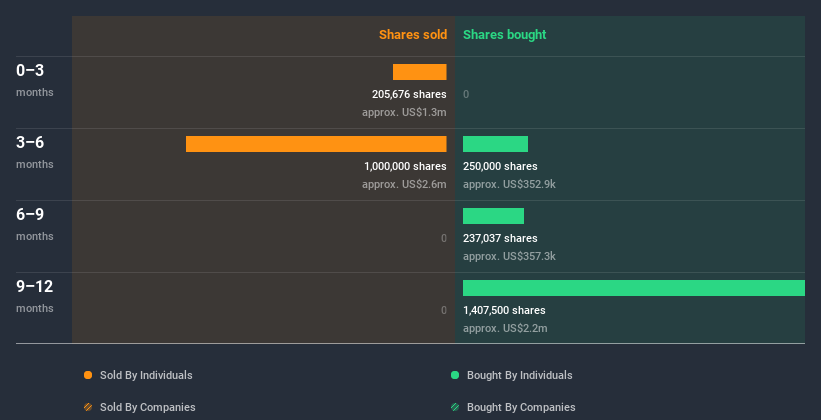Image resolution: width=821 pixels, height=420 pixels.
Task: Click the approx. US$2.2m value
Action: (505, 328)
